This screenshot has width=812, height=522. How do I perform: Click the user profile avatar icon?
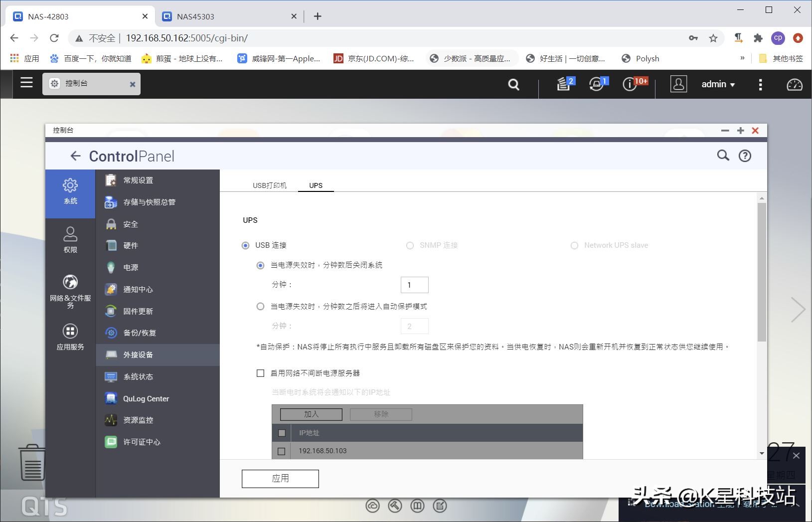click(x=678, y=84)
